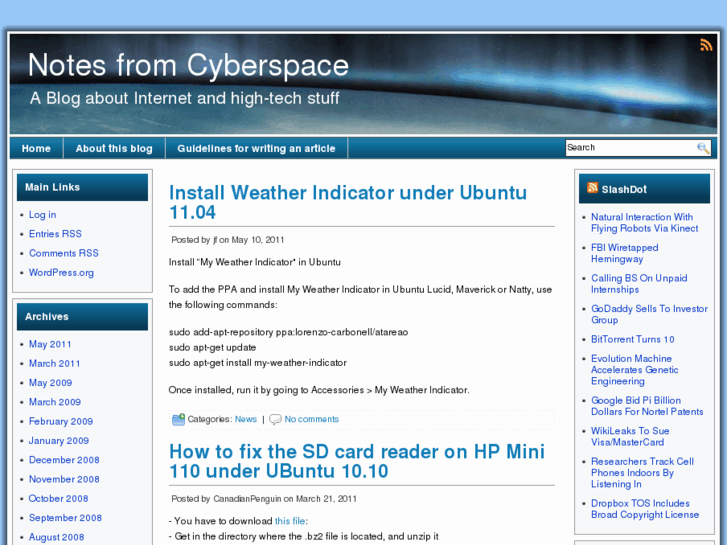Click 'sudo apt-get update' line
The width and height of the screenshot is (727, 545).
point(212,347)
